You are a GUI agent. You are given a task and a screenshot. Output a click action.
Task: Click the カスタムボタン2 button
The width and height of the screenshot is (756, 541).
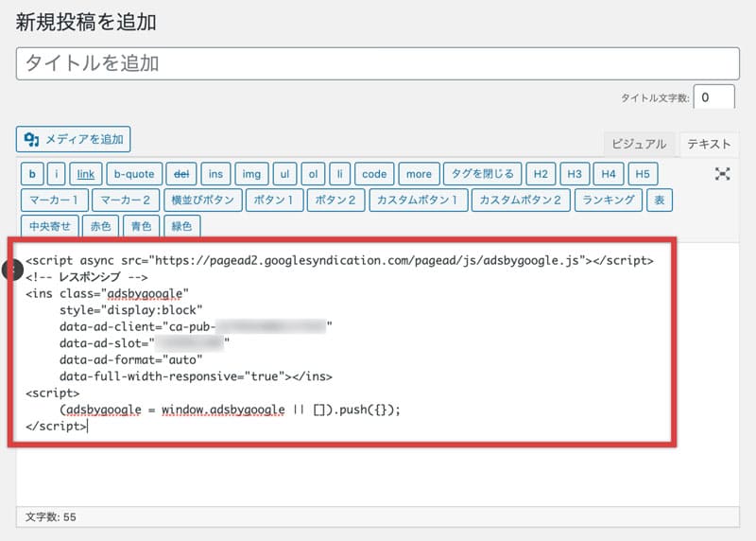(521, 200)
